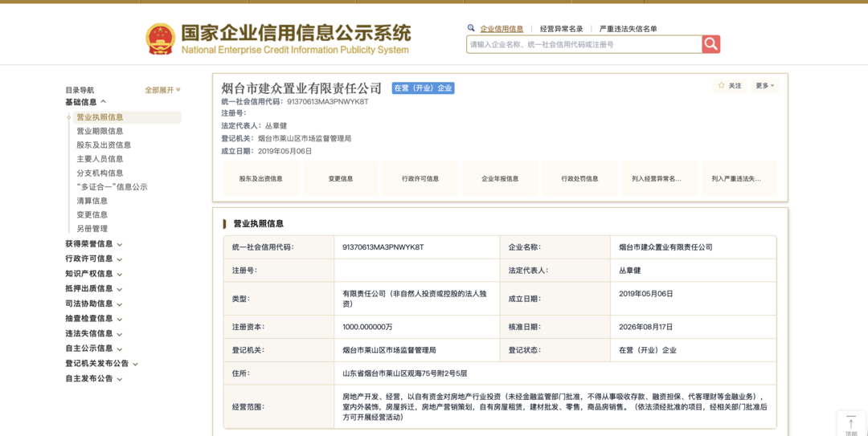The height and width of the screenshot is (436, 868).
Task: Click the 行政许可信息 shortcut card
Action: [x=420, y=179]
